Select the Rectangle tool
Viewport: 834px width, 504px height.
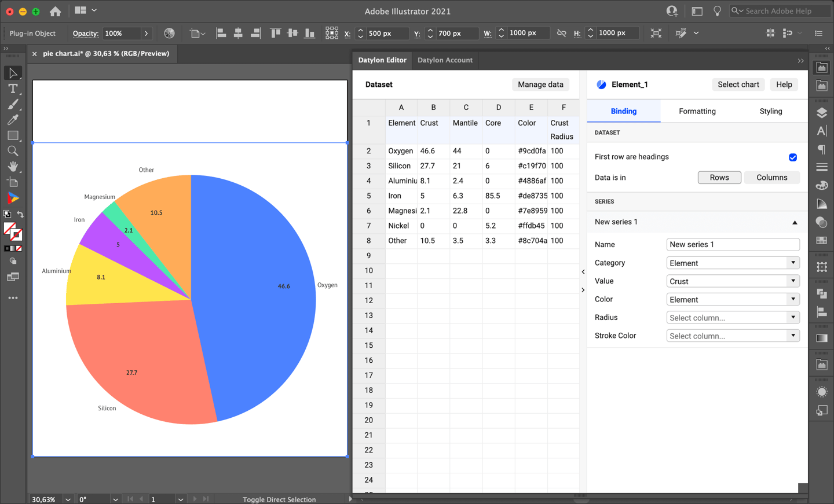tap(12, 135)
